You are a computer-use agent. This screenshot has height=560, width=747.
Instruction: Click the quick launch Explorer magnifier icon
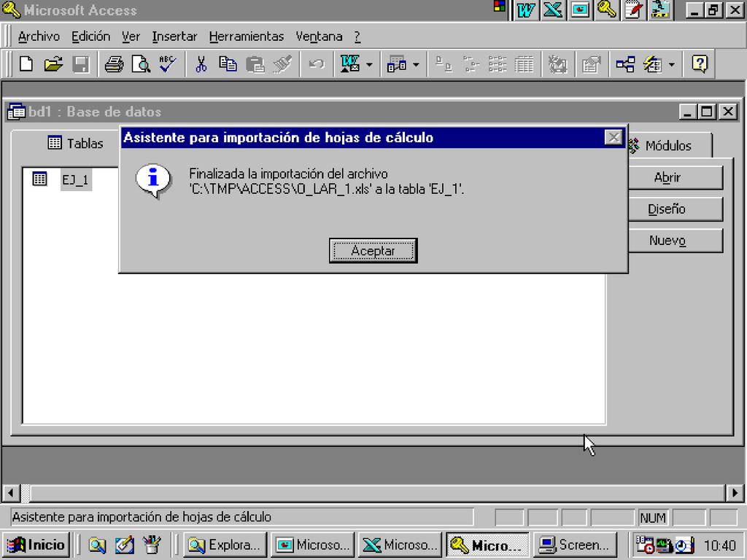(97, 544)
